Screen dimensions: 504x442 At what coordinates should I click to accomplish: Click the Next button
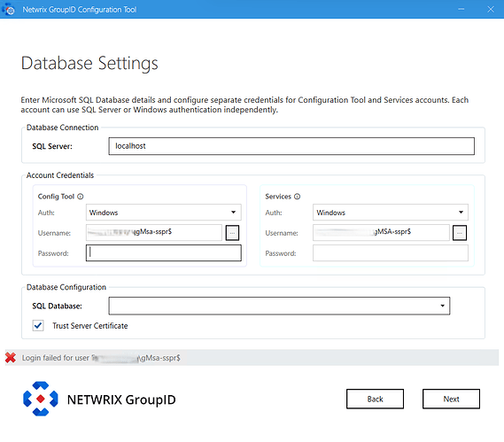451,399
